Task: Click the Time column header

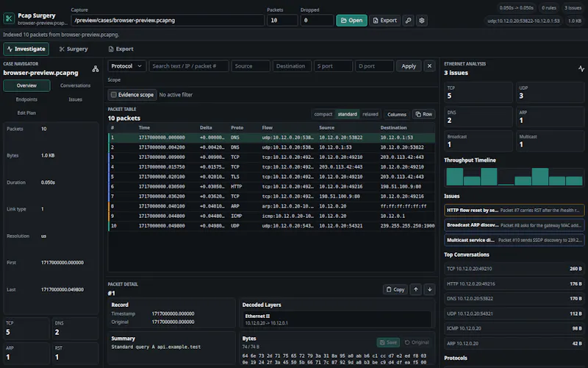Action: 144,127
